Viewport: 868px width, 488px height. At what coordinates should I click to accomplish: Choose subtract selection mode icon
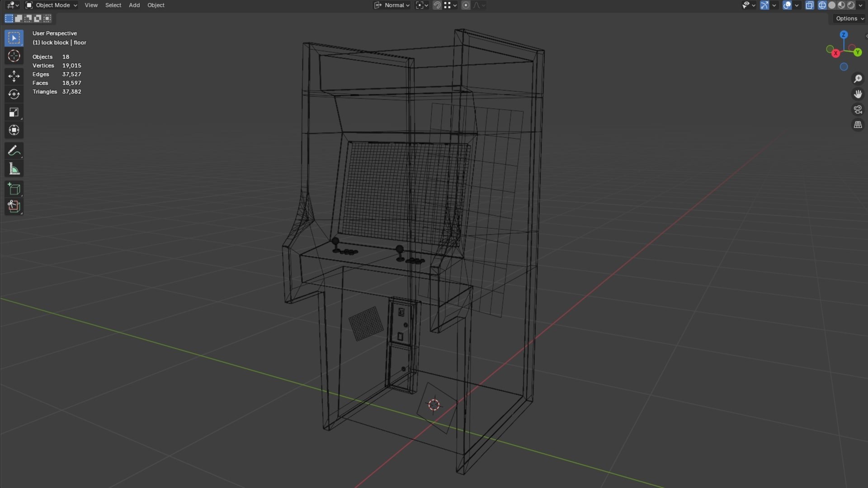(28, 19)
